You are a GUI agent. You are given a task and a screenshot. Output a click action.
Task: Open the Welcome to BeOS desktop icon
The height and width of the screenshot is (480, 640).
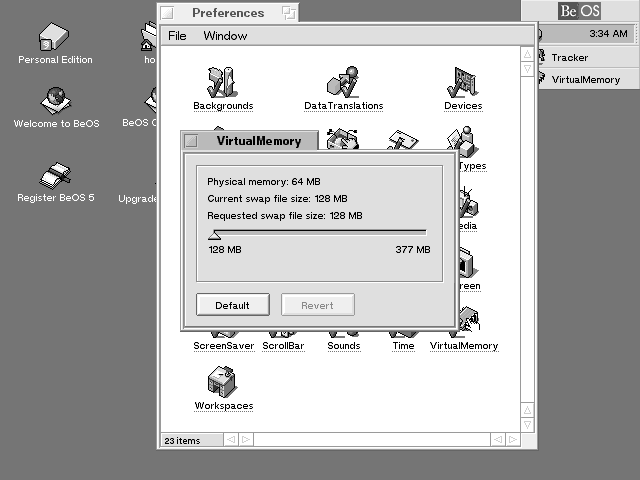(56, 101)
